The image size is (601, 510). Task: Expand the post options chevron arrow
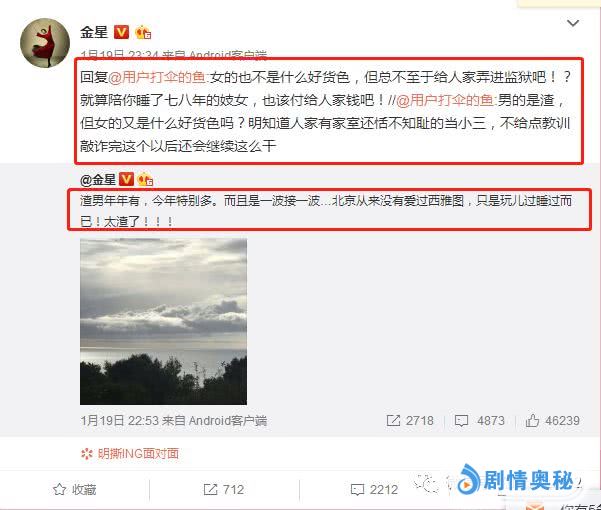(x=573, y=23)
